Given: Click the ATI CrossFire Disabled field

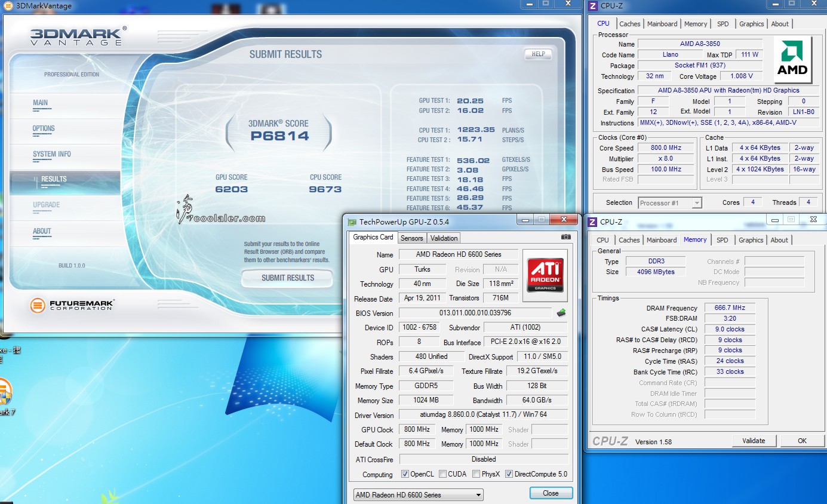Looking at the screenshot, I should pyautogui.click(x=484, y=459).
